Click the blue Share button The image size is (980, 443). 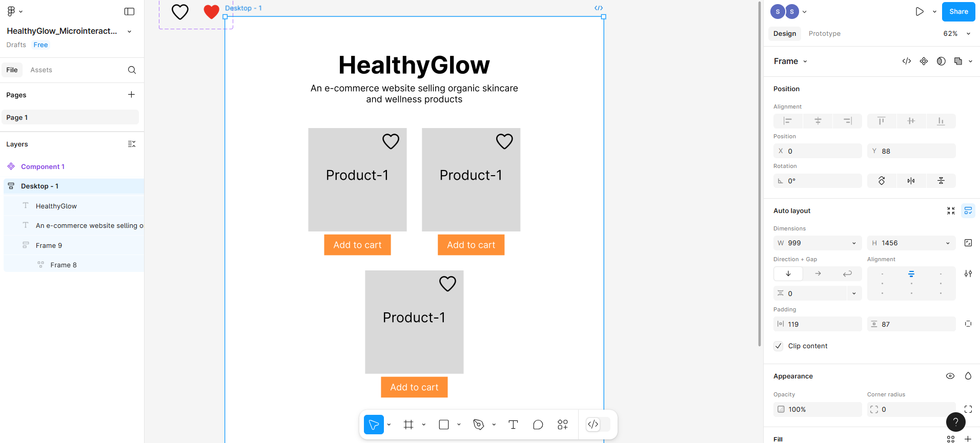[x=958, y=12]
